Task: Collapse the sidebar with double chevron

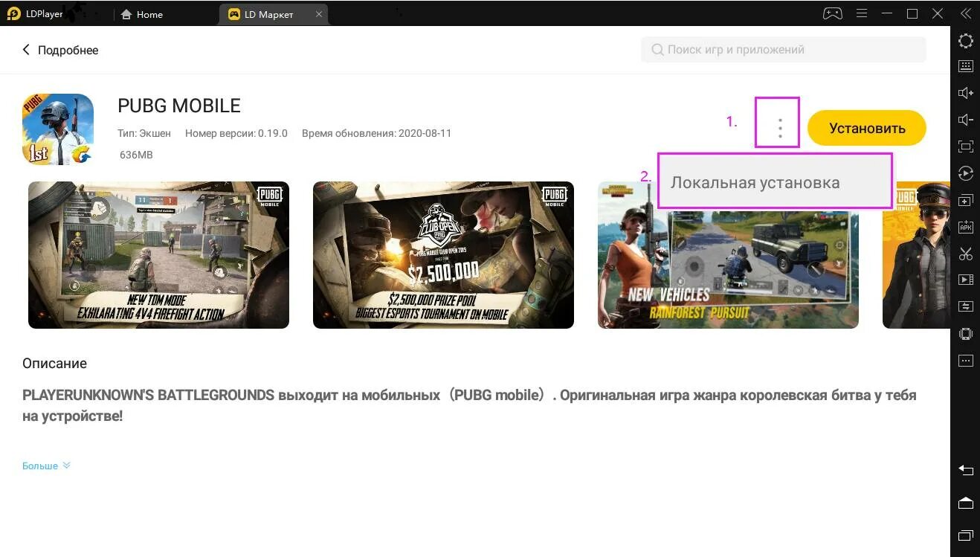Action: [965, 13]
